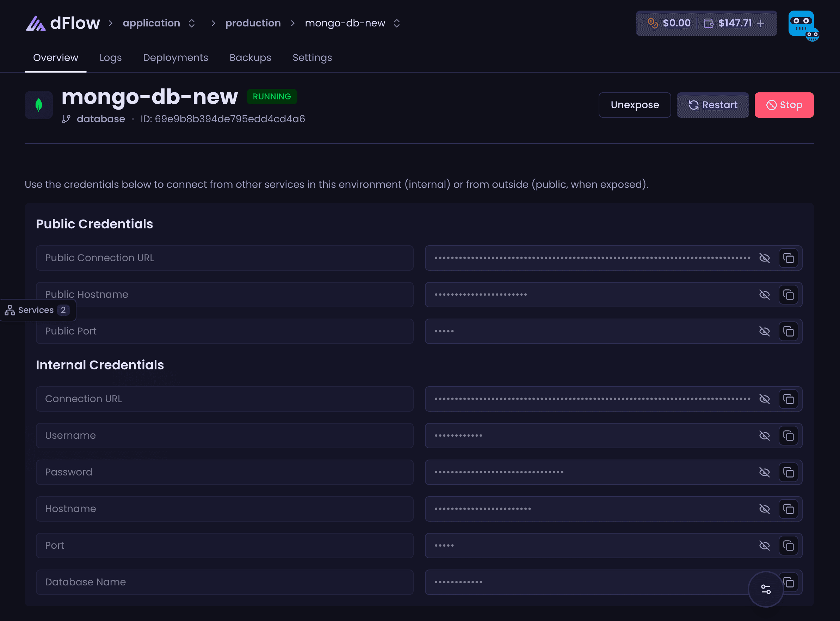Switch to the Backups tab
This screenshot has width=840, height=621.
point(250,57)
